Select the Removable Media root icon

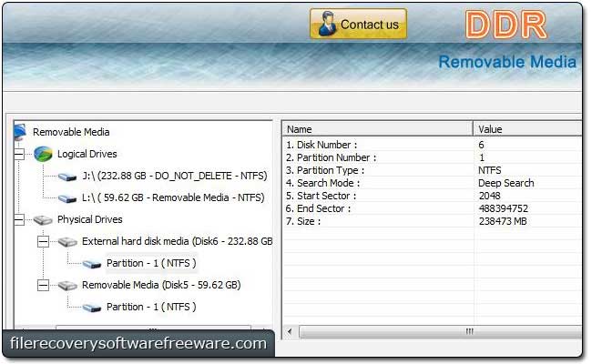click(x=20, y=132)
